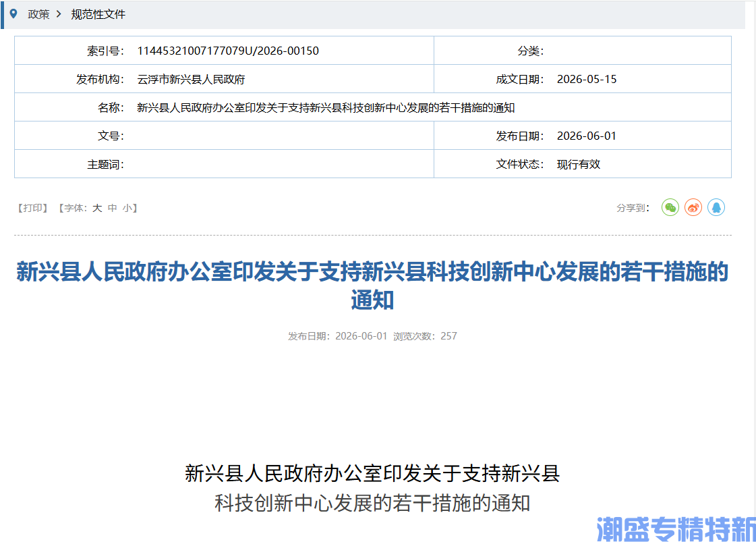The height and width of the screenshot is (542, 756).
Task: Set font size to 小
Action: click(x=127, y=208)
